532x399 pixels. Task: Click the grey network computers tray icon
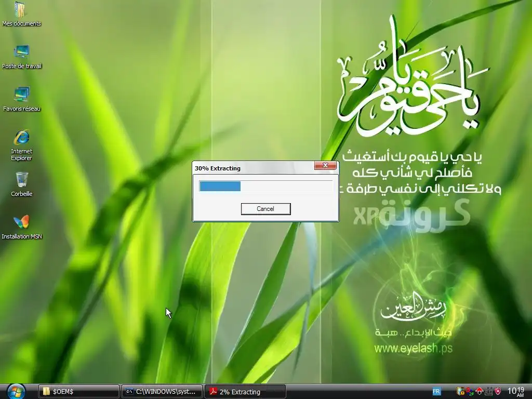pos(488,392)
